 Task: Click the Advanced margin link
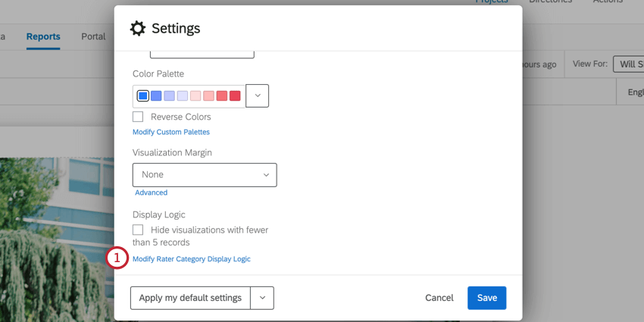click(151, 192)
